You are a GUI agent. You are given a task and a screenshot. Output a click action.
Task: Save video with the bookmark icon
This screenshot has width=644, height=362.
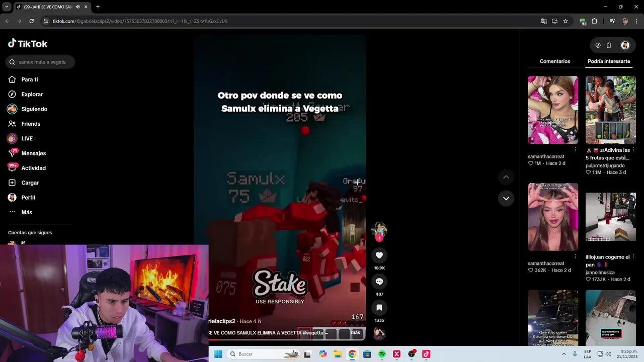click(379, 307)
